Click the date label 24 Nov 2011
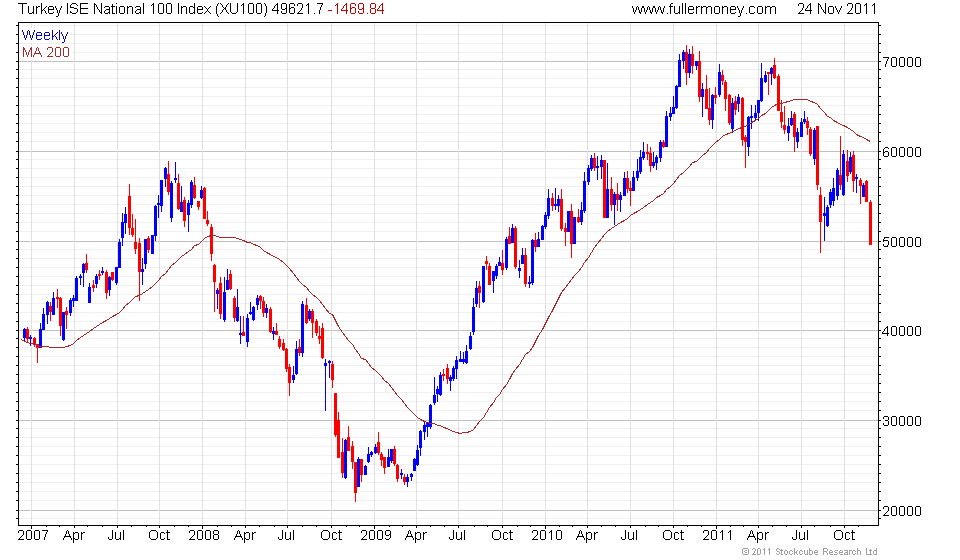Viewport: 960px width, 560px height. (x=836, y=9)
